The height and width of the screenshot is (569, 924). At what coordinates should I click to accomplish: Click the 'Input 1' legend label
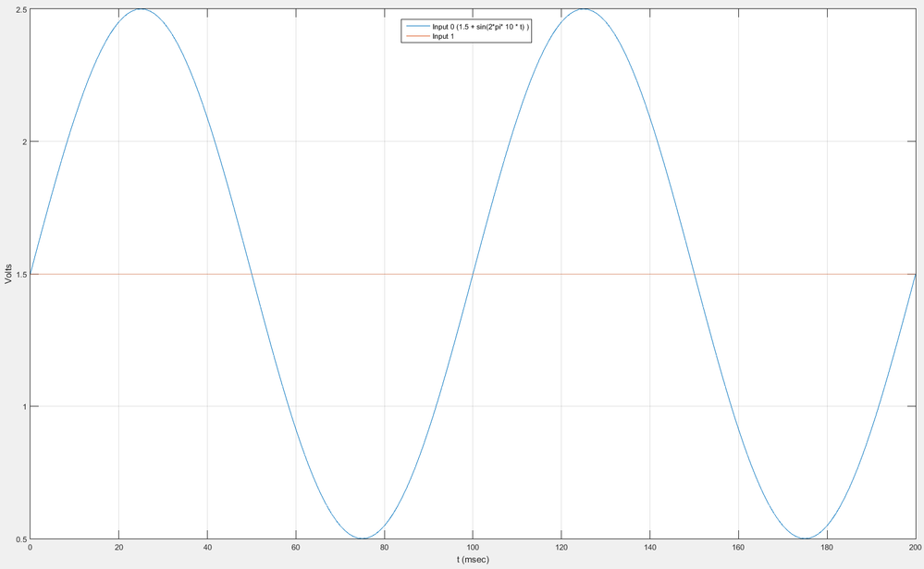[x=443, y=37]
